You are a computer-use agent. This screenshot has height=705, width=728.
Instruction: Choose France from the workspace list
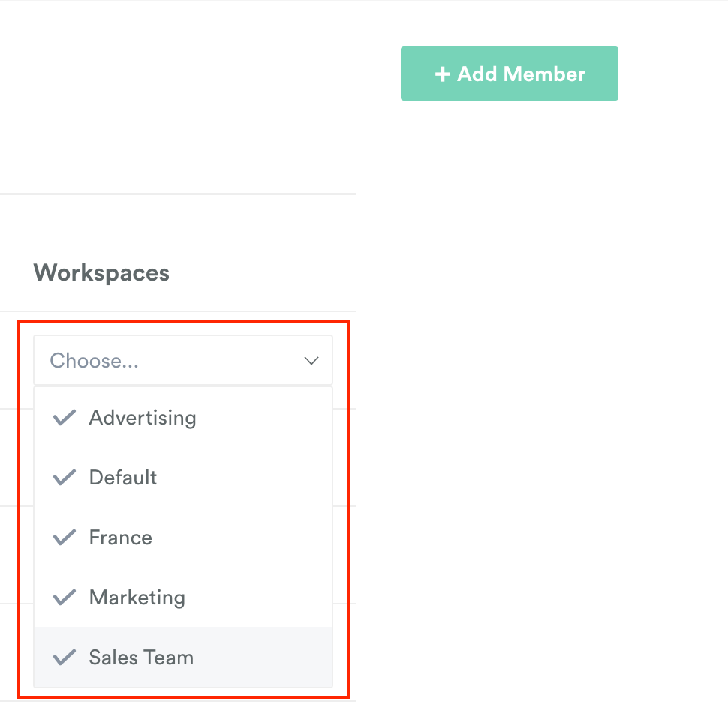pos(183,538)
